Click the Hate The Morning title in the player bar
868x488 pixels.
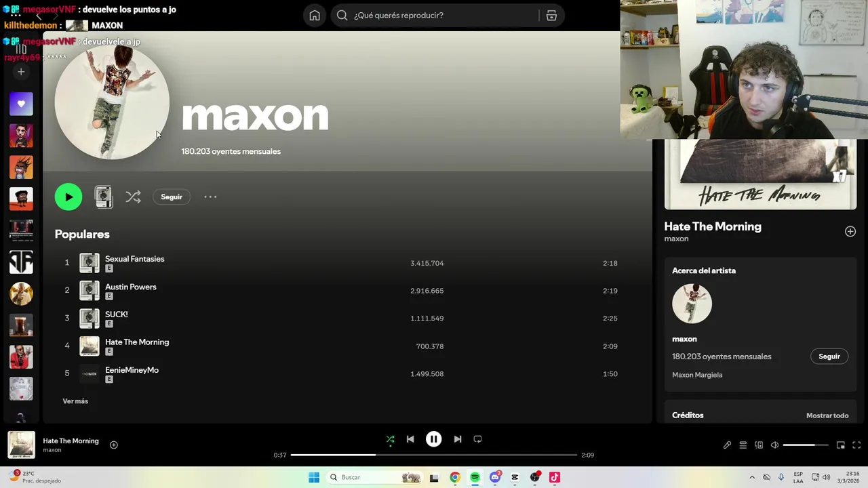[71, 441]
